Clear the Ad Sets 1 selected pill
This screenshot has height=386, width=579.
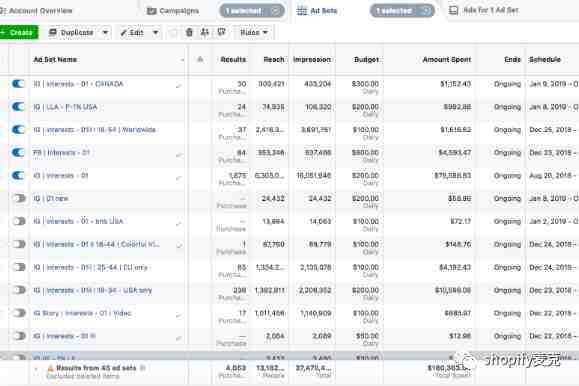pyautogui.click(x=426, y=11)
